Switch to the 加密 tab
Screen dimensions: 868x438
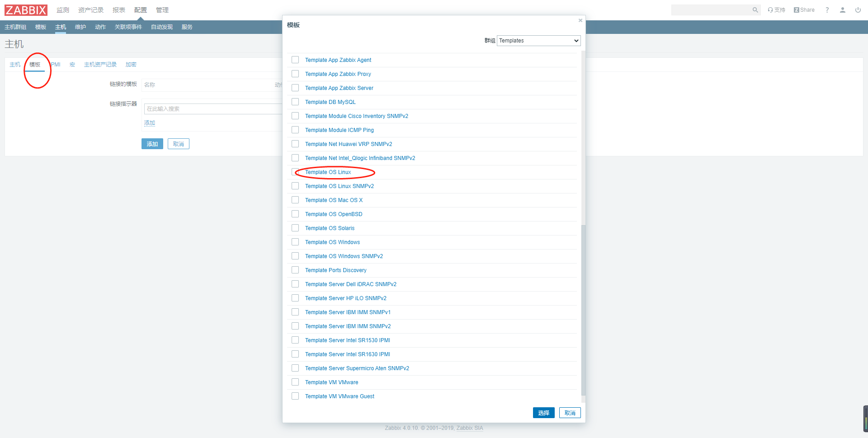coord(131,65)
